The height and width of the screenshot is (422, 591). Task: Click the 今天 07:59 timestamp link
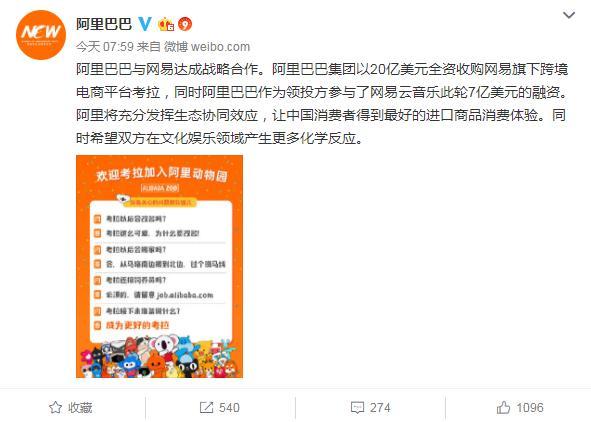pyautogui.click(x=105, y=47)
